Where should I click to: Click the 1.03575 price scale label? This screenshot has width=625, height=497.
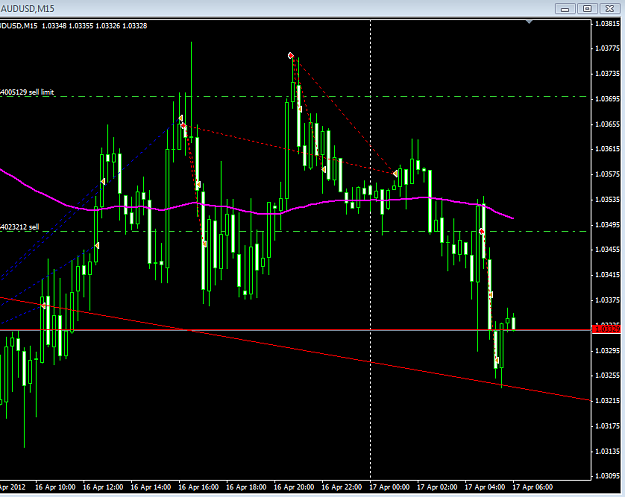coord(607,174)
